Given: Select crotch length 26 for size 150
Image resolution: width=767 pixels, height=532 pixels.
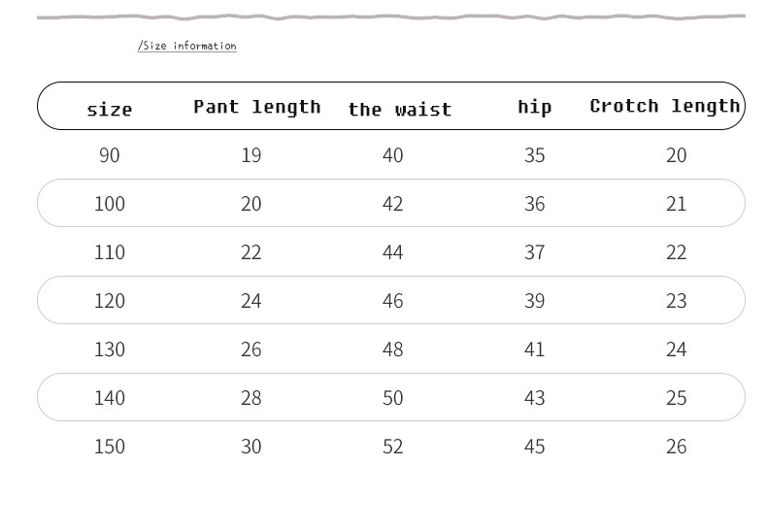Looking at the screenshot, I should tap(677, 447).
